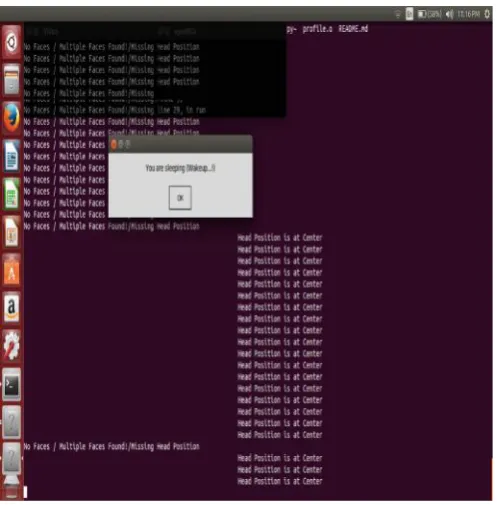Open the Files manager from the launcher

[11, 80]
